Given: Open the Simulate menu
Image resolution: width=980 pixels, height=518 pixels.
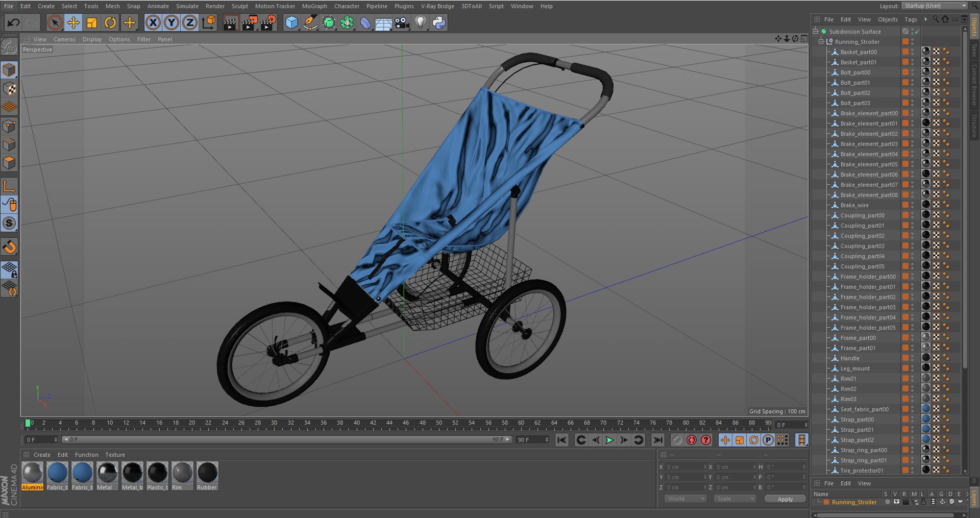Looking at the screenshot, I should pyautogui.click(x=187, y=6).
